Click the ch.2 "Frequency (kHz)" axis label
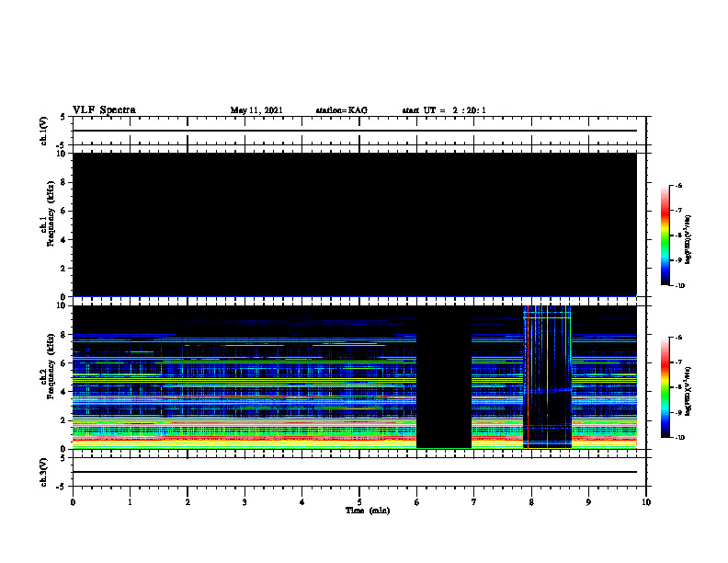The height and width of the screenshot is (563, 728). click(x=51, y=365)
